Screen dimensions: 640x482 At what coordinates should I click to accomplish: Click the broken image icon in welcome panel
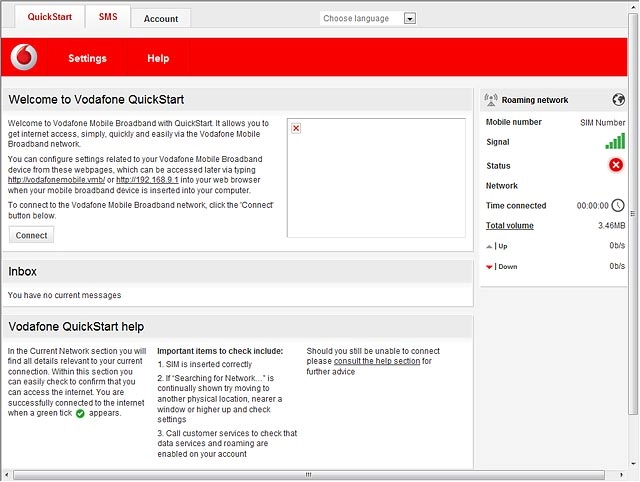tap(296, 128)
